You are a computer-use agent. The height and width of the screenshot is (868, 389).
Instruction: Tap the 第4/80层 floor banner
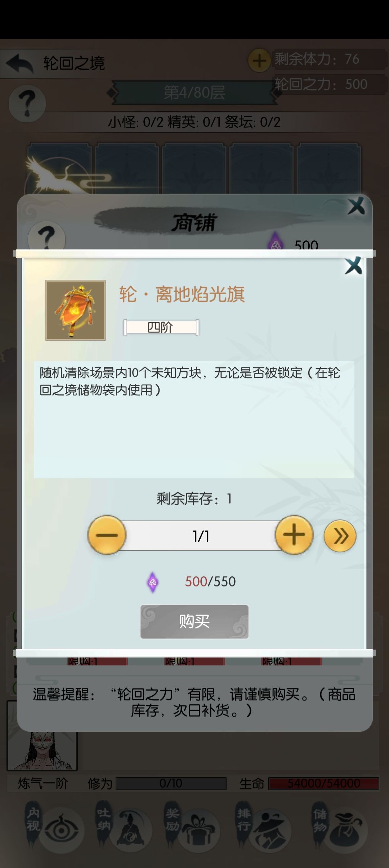coord(194,93)
